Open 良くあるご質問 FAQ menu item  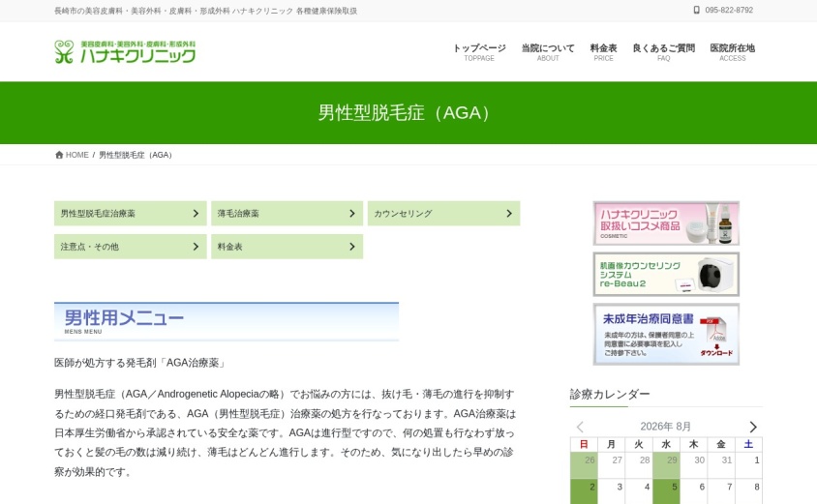[664, 52]
